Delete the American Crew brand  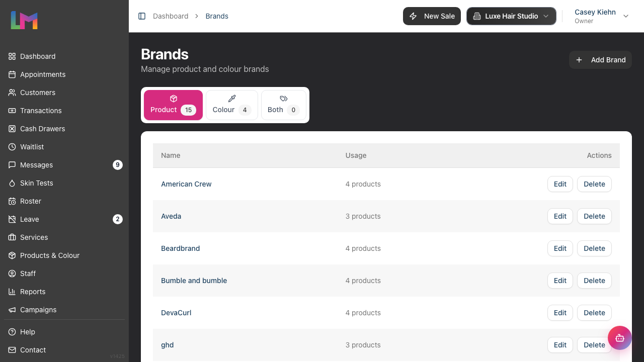click(594, 184)
